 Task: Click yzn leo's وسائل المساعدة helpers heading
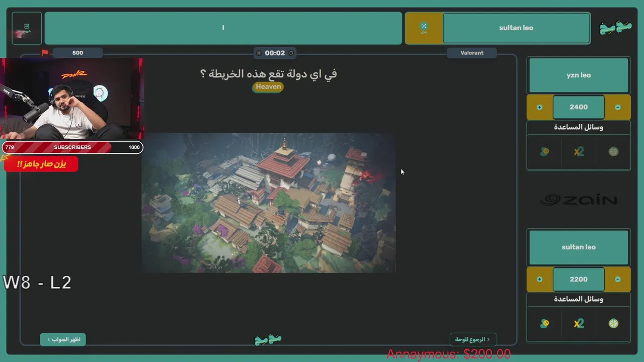click(579, 127)
